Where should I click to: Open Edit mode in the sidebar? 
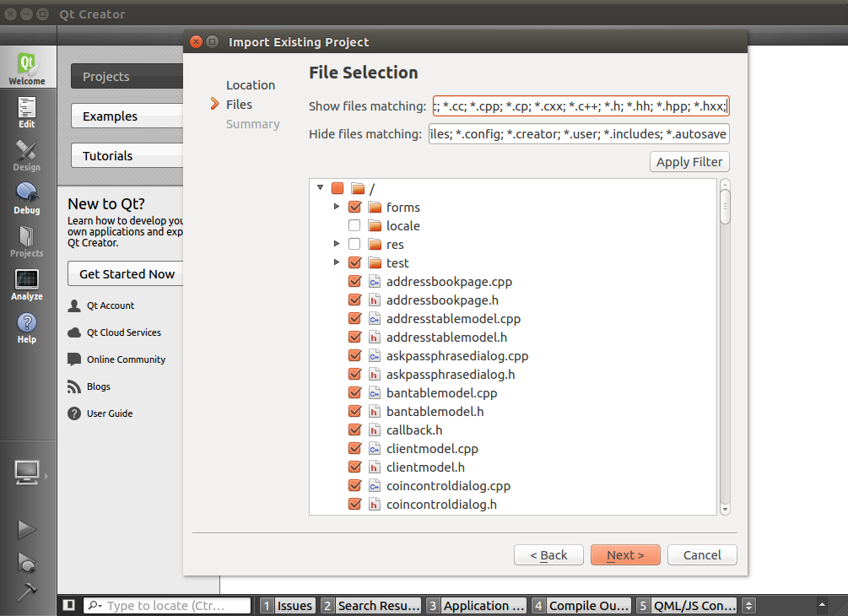(27, 112)
